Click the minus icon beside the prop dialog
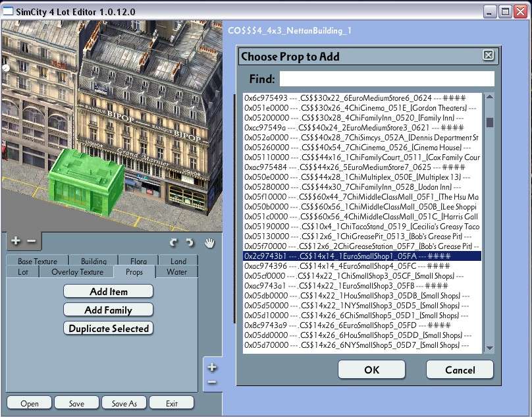Image resolution: width=532 pixels, height=417 pixels. point(212,382)
